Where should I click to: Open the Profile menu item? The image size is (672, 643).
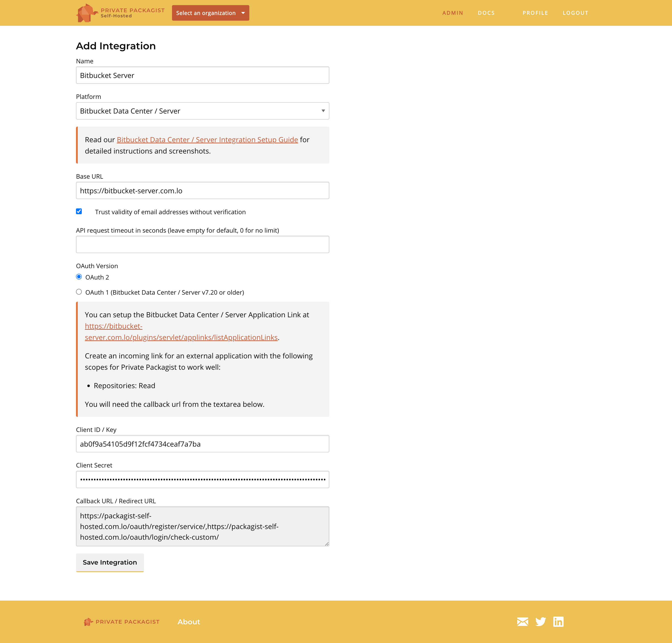(535, 13)
